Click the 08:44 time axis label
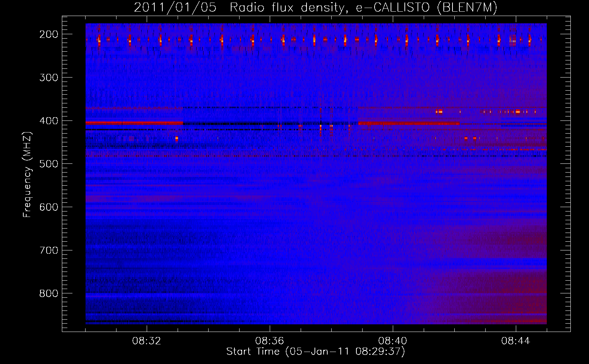The width and height of the screenshot is (589, 364). pyautogui.click(x=516, y=341)
